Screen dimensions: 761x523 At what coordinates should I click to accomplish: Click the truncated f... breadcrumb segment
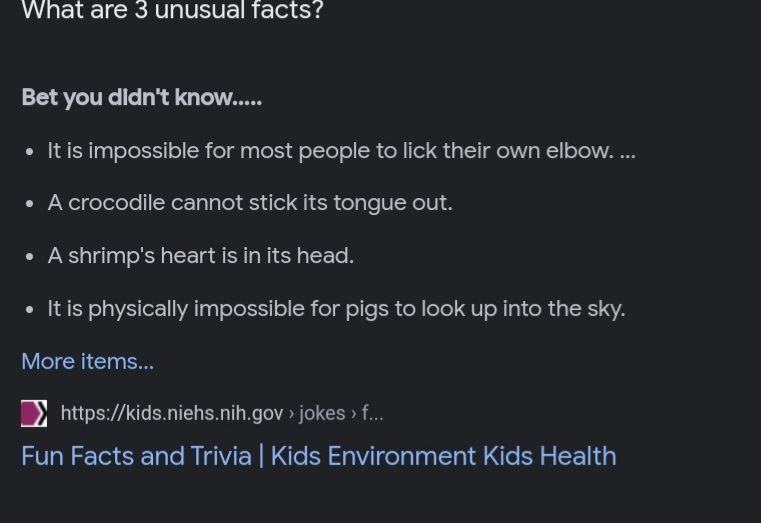[372, 413]
